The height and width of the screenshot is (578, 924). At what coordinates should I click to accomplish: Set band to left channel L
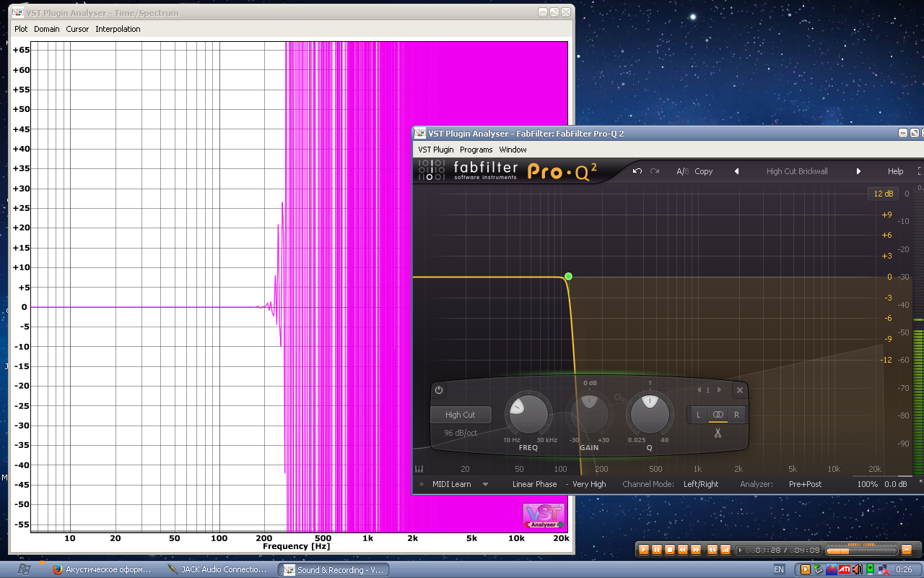coord(698,415)
